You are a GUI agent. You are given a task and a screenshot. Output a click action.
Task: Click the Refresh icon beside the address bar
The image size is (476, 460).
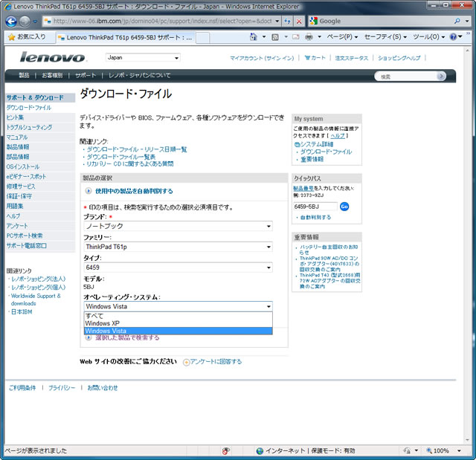click(x=287, y=22)
